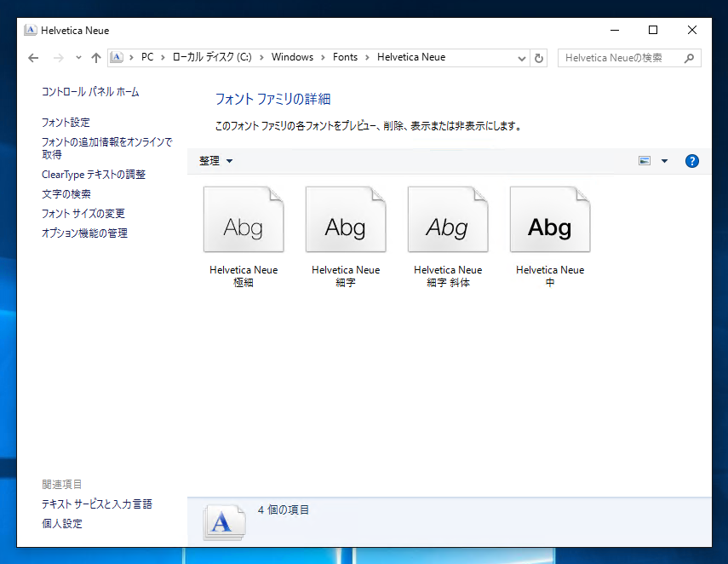Expand chevron after Windows breadcrumb
The height and width of the screenshot is (564, 728).
[x=324, y=58]
